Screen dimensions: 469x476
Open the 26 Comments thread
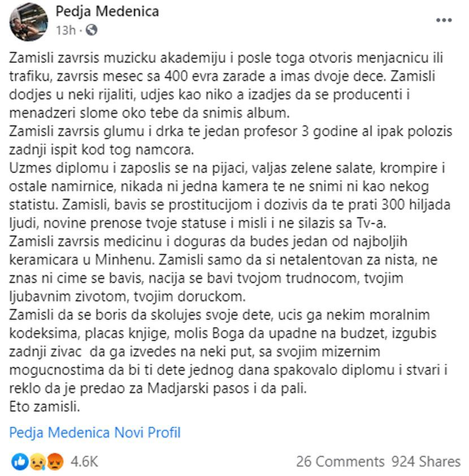coord(340,461)
